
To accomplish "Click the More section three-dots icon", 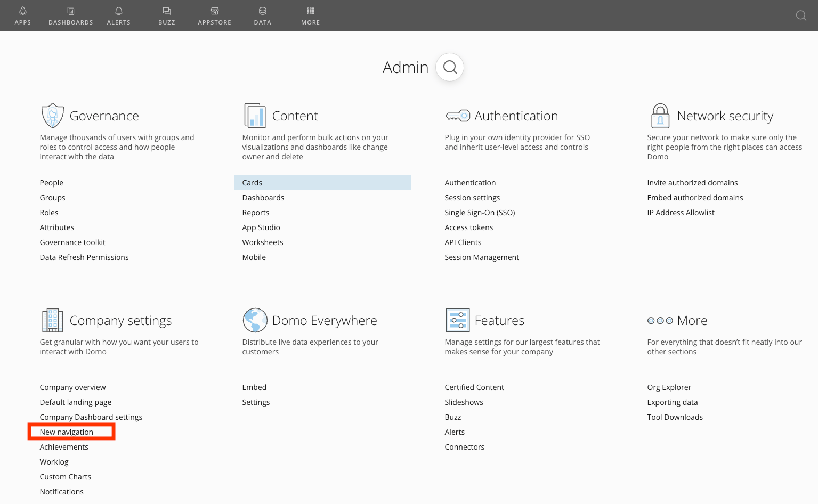I will click(x=660, y=321).
